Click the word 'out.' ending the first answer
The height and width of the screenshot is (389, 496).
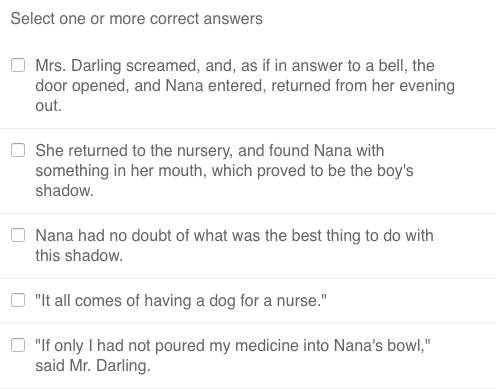pos(49,106)
